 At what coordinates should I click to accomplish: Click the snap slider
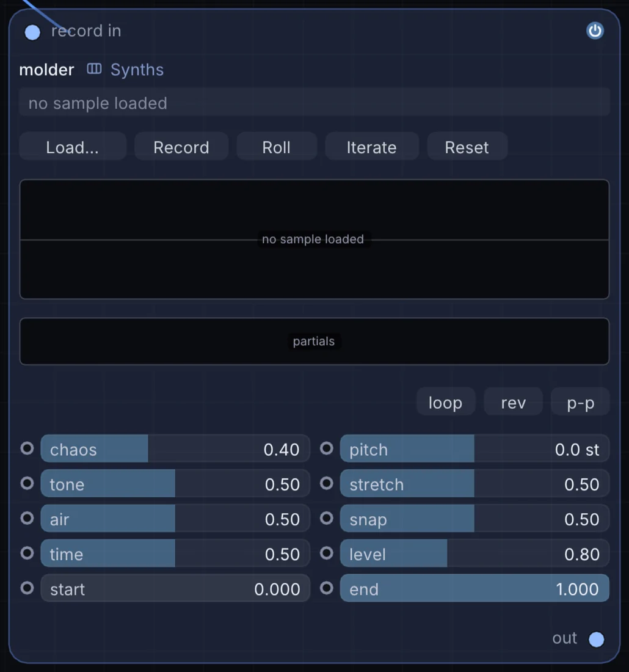(x=474, y=519)
